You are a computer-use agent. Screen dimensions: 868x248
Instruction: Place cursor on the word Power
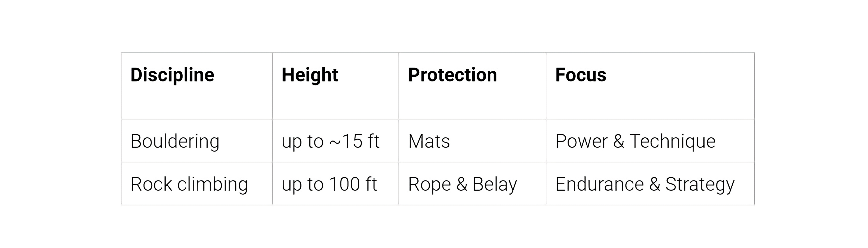click(581, 141)
